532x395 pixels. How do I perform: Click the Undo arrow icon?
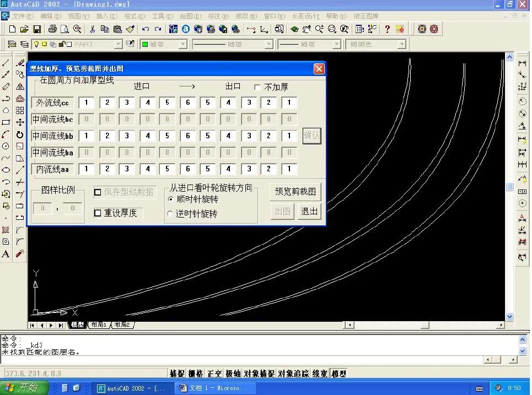click(146, 29)
